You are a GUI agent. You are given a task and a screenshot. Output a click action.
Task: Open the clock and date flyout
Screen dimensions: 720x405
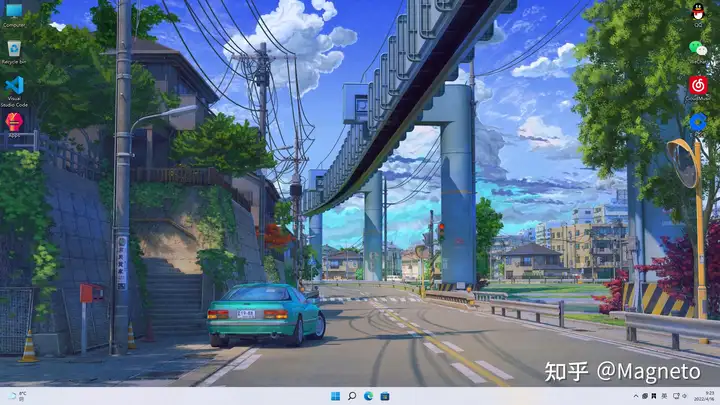(706, 396)
